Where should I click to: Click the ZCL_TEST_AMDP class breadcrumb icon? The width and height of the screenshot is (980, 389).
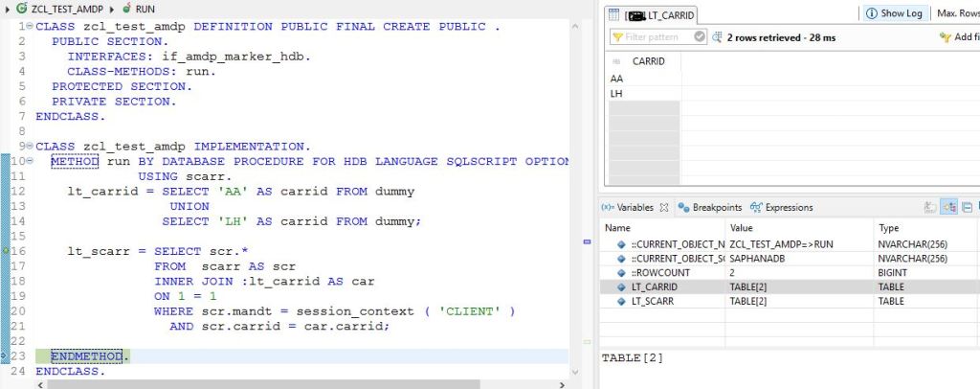click(x=22, y=8)
